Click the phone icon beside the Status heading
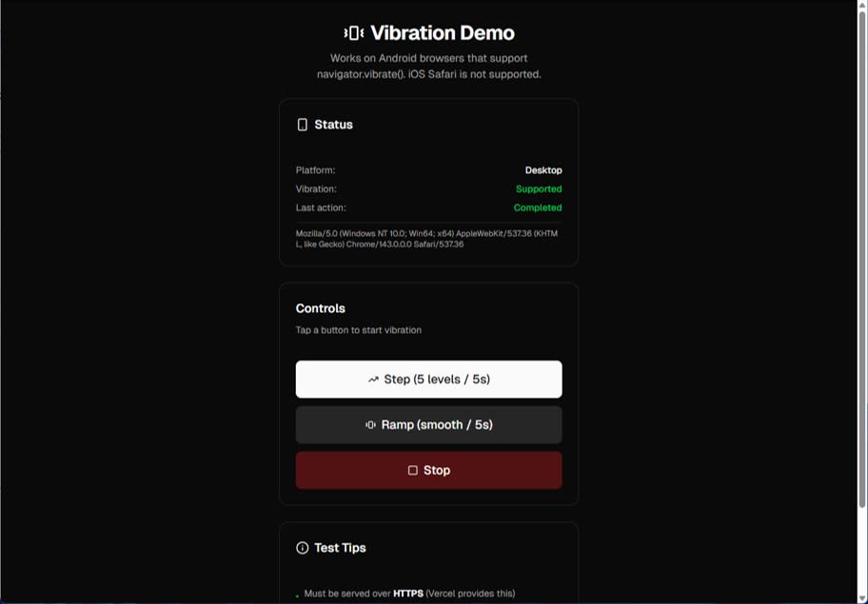The width and height of the screenshot is (868, 604). point(303,124)
